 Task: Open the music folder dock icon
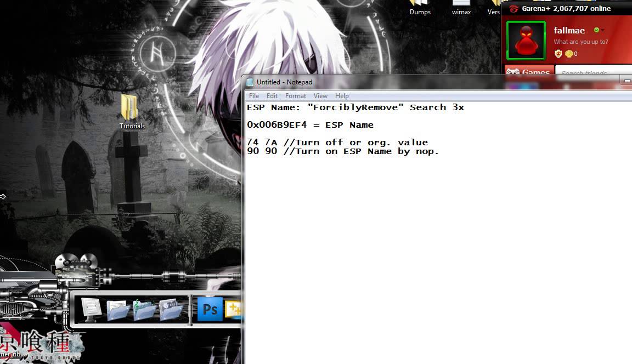click(144, 310)
